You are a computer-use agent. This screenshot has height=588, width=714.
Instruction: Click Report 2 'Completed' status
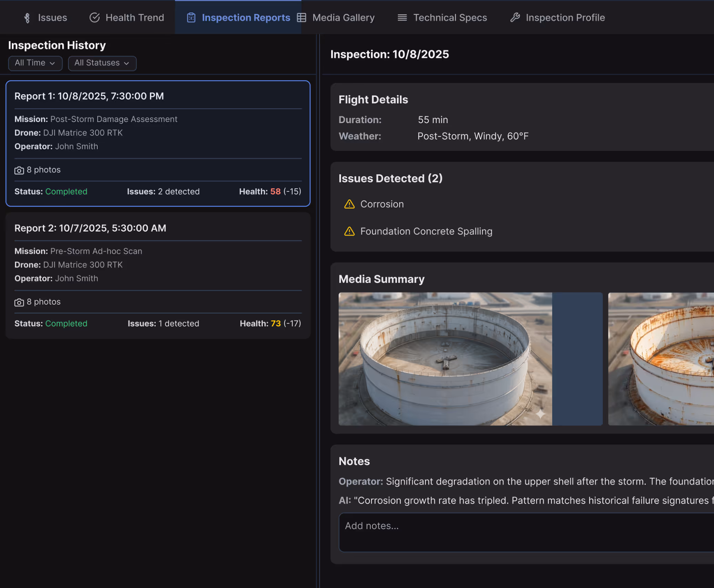pos(66,324)
